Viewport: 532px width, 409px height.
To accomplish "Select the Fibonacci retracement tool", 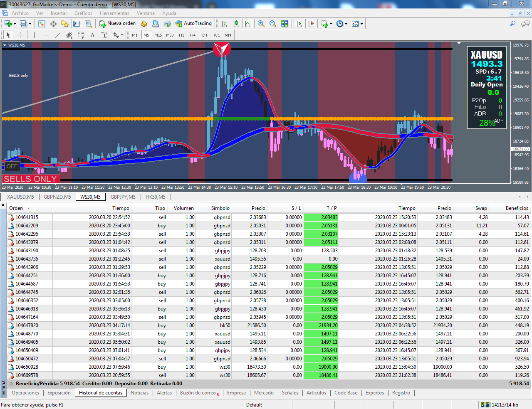I will click(81, 35).
